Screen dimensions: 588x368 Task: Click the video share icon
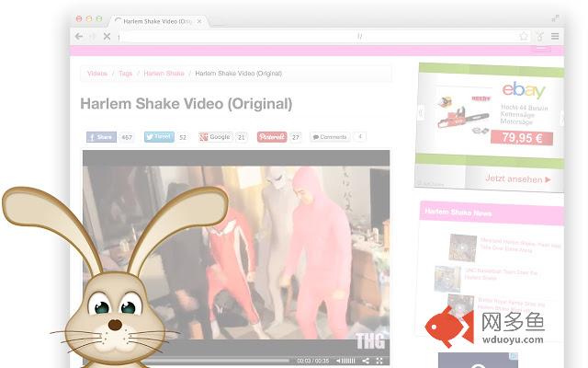pos(366,361)
